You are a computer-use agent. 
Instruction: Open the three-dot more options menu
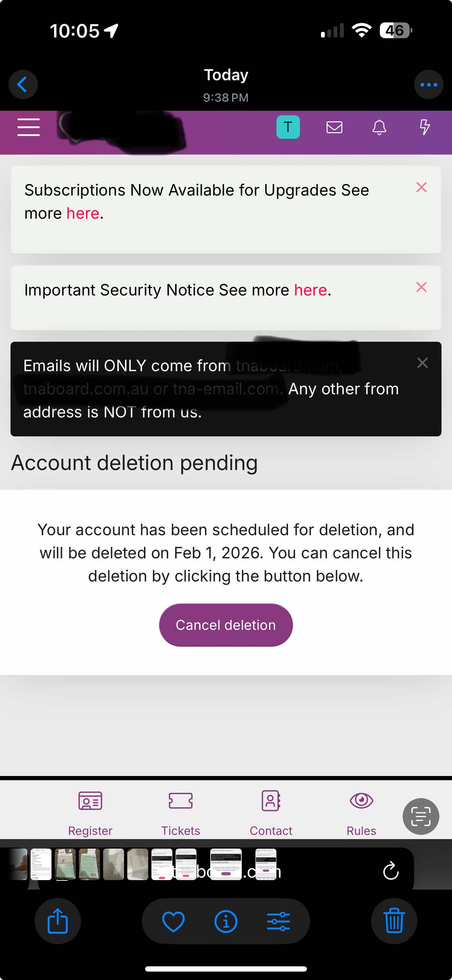click(429, 84)
